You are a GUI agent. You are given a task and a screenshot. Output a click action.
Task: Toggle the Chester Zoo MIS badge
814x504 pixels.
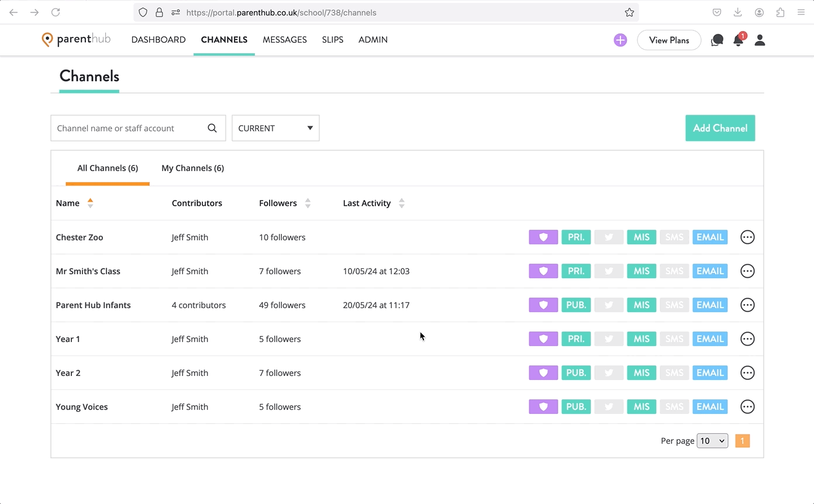pos(641,237)
